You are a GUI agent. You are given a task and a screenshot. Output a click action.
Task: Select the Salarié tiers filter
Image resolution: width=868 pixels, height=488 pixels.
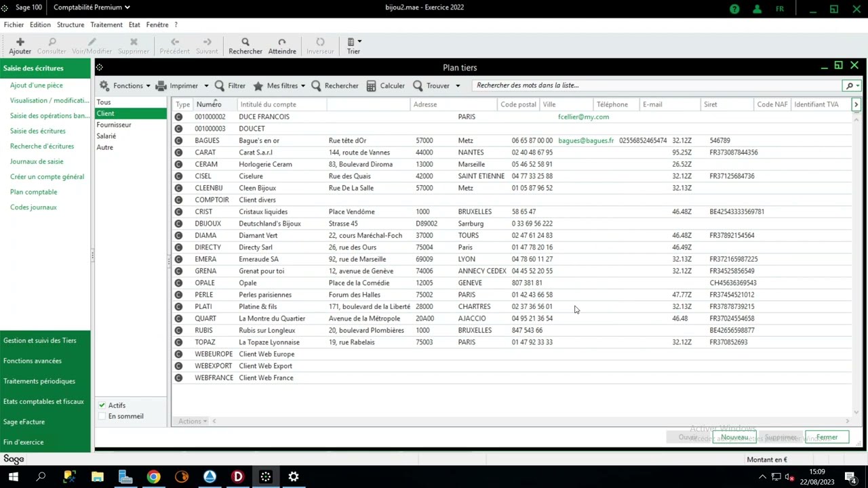[x=131, y=136]
